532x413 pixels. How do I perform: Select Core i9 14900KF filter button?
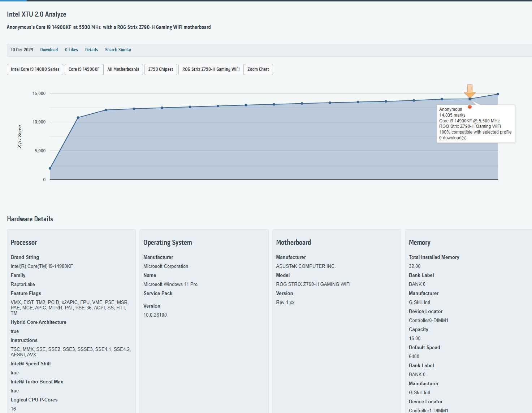pos(84,69)
